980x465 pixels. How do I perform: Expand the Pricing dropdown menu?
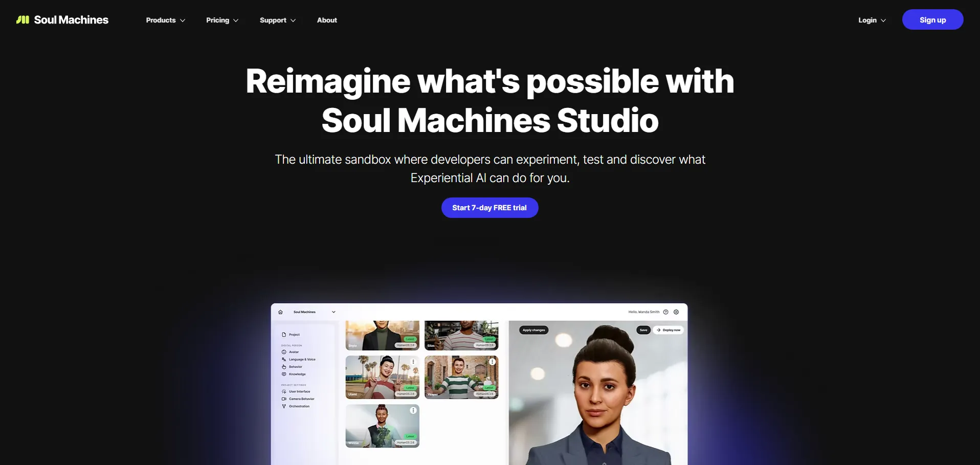point(222,20)
